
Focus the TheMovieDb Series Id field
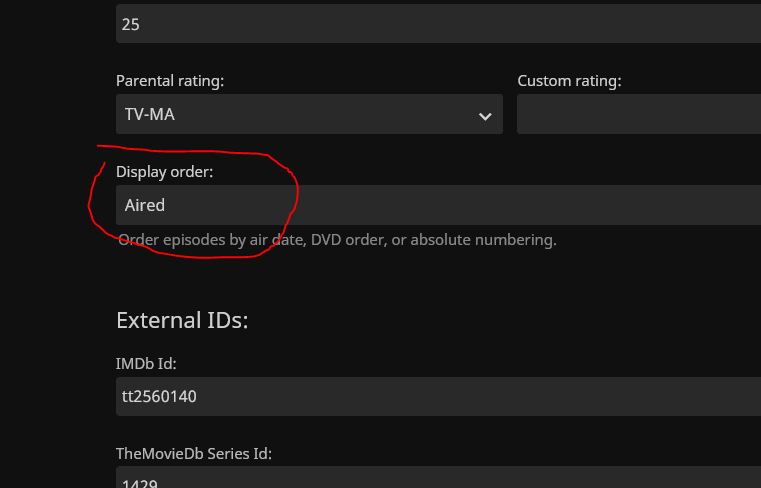point(440,478)
